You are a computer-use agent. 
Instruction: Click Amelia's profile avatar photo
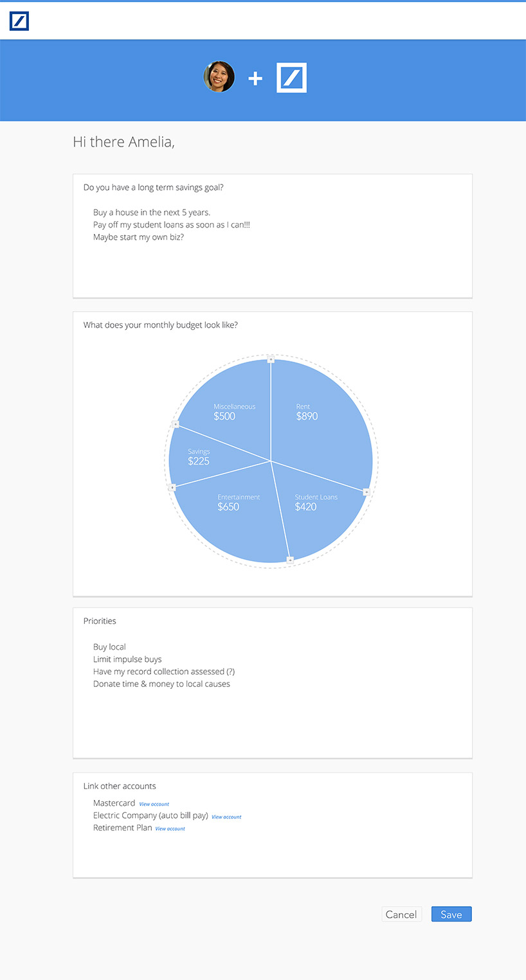tap(219, 77)
